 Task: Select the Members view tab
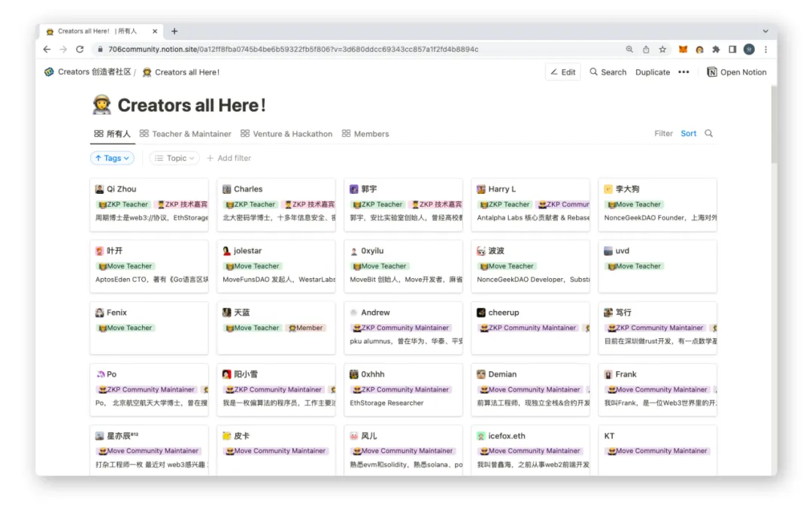click(365, 134)
